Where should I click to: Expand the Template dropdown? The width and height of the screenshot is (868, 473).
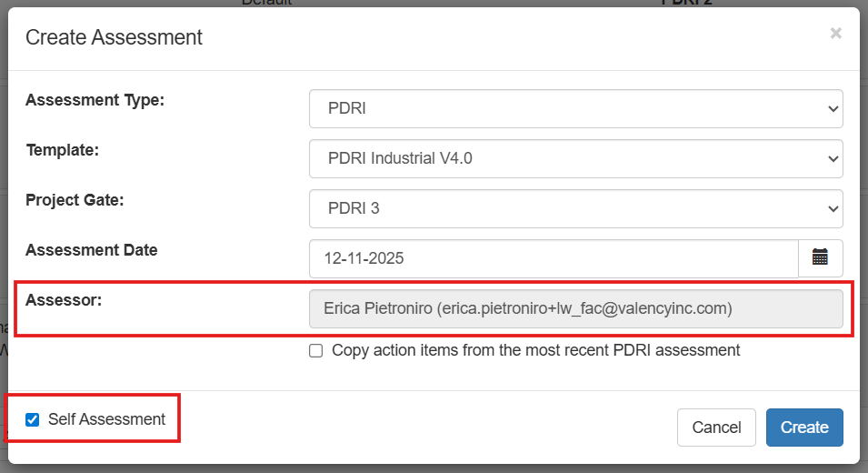click(575, 158)
